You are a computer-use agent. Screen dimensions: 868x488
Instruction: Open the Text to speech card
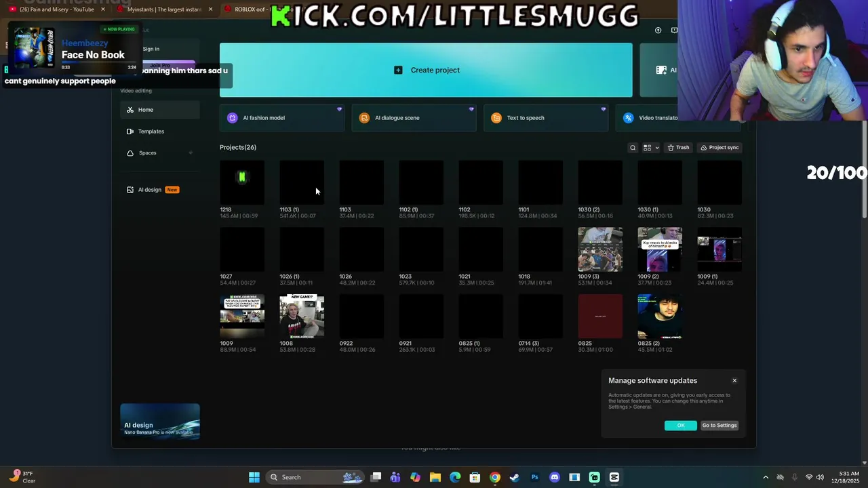click(x=546, y=118)
